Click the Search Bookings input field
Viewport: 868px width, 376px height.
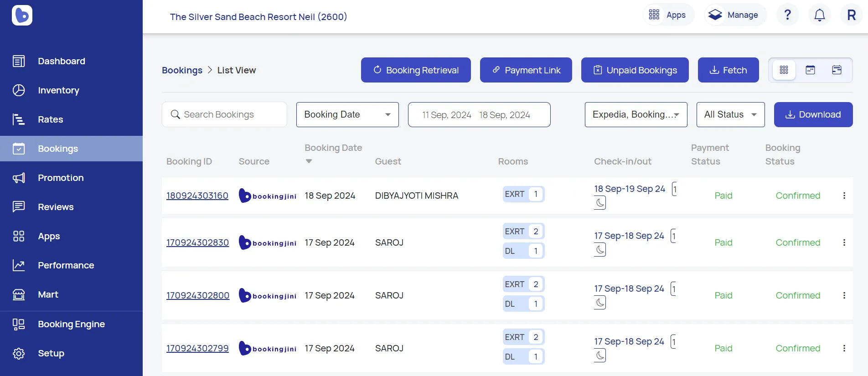[224, 115]
